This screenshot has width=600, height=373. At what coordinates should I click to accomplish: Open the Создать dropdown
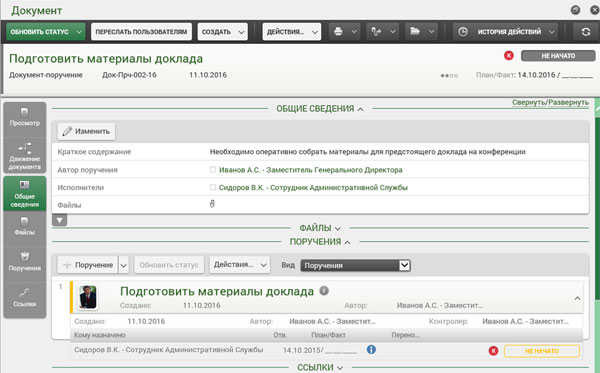point(223,32)
